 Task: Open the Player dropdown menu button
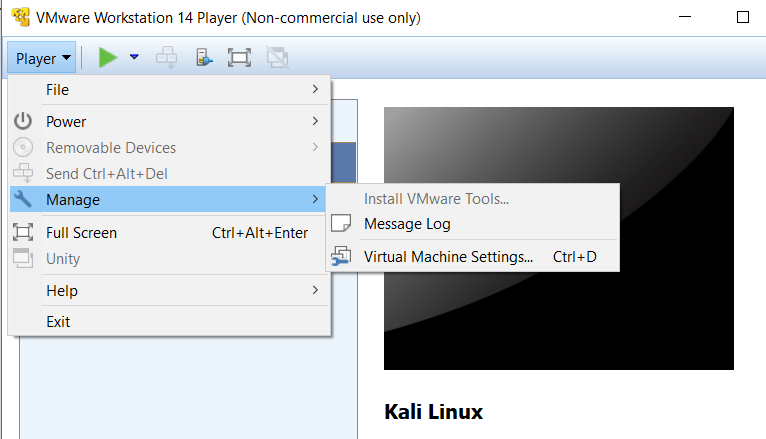coord(42,58)
